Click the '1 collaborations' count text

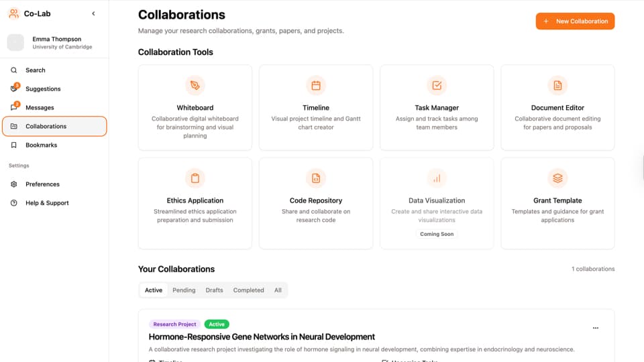tap(593, 269)
